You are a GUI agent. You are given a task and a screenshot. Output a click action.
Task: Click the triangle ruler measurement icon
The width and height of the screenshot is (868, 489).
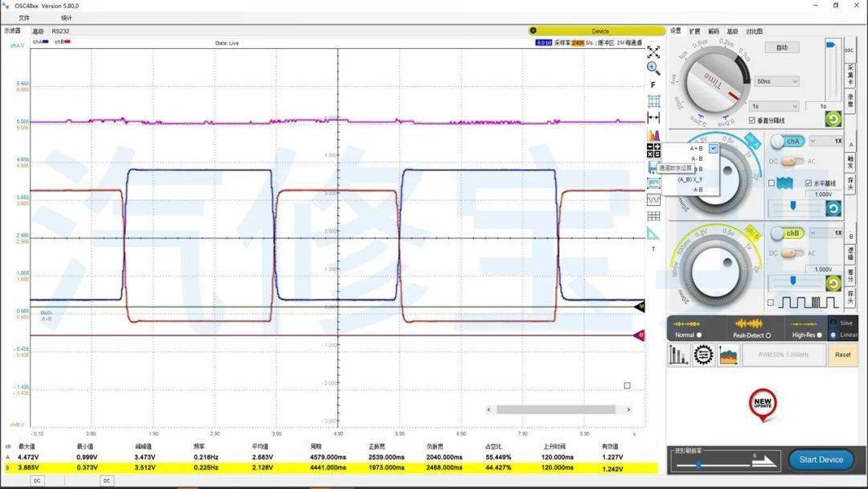tap(653, 233)
